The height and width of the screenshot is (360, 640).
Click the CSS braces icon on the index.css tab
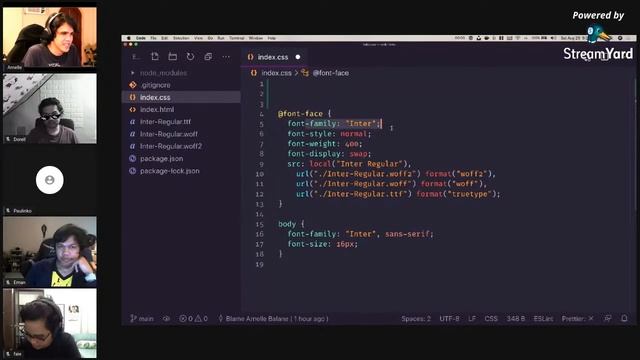(x=250, y=57)
